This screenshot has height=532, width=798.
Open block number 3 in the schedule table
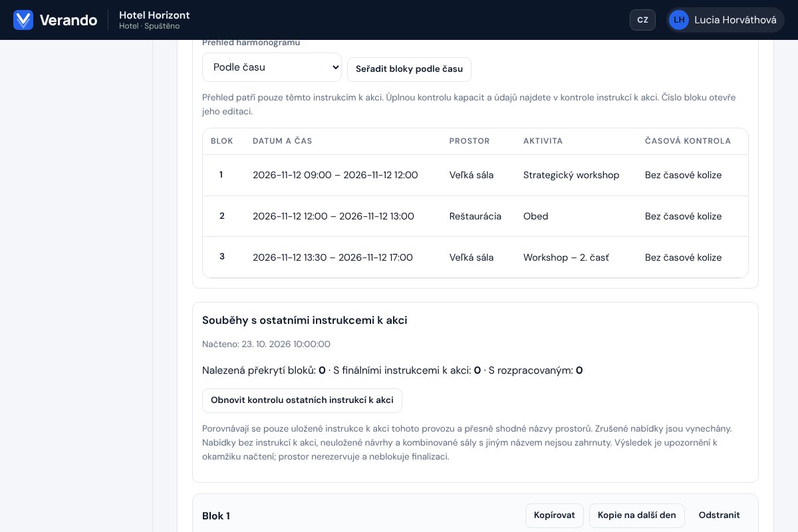(x=221, y=257)
